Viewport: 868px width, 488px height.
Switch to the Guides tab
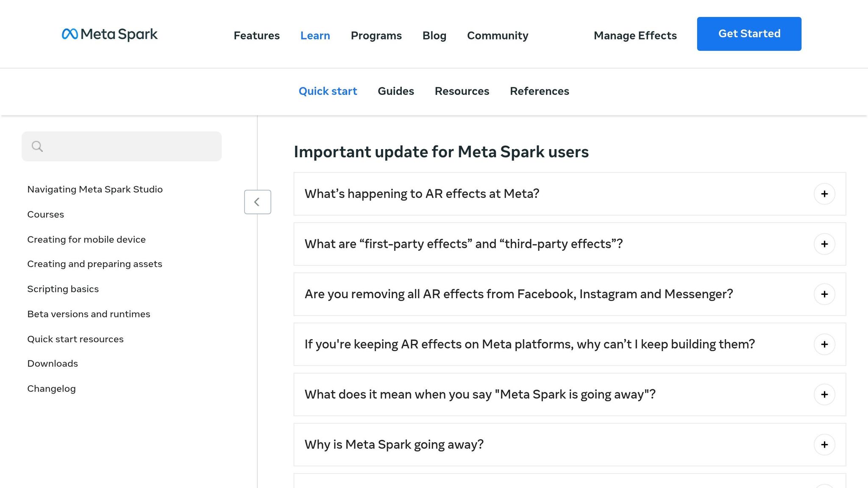395,91
